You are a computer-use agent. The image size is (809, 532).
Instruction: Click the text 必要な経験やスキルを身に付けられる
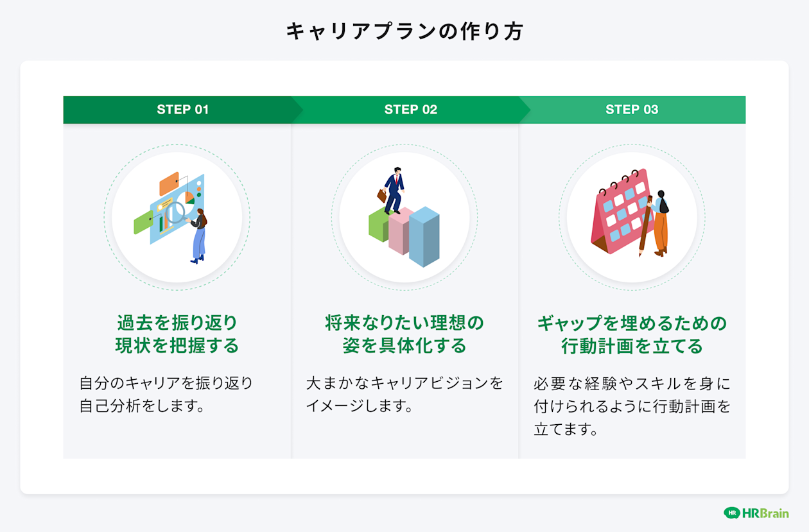click(632, 395)
